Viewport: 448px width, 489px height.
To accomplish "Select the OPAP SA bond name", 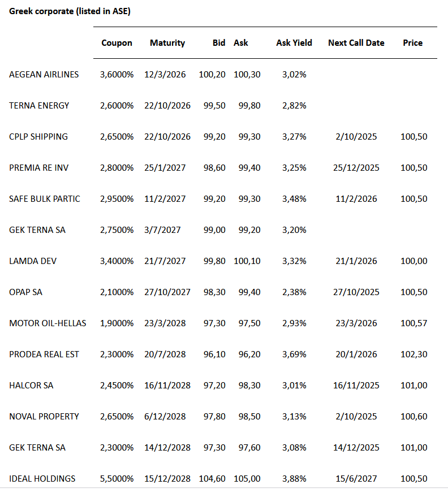I will point(26,292).
